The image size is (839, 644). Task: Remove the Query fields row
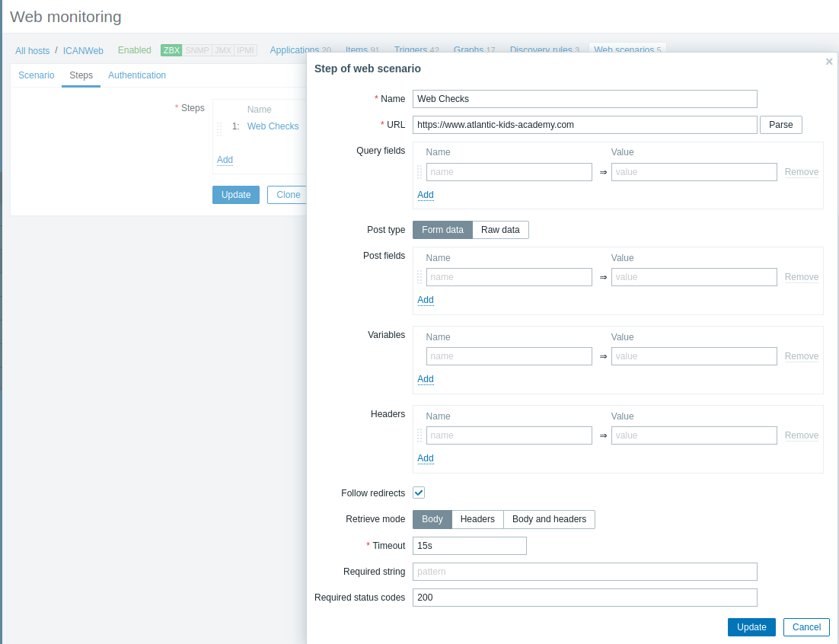tap(802, 172)
